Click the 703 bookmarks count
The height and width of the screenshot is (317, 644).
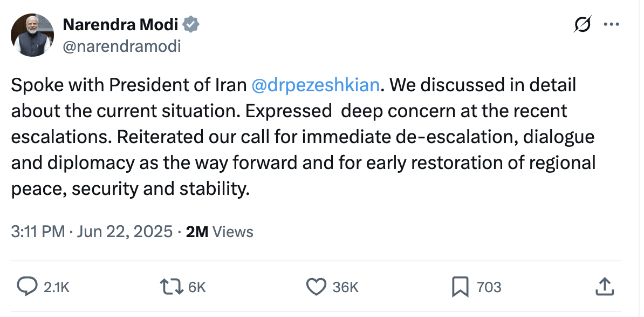[489, 287]
